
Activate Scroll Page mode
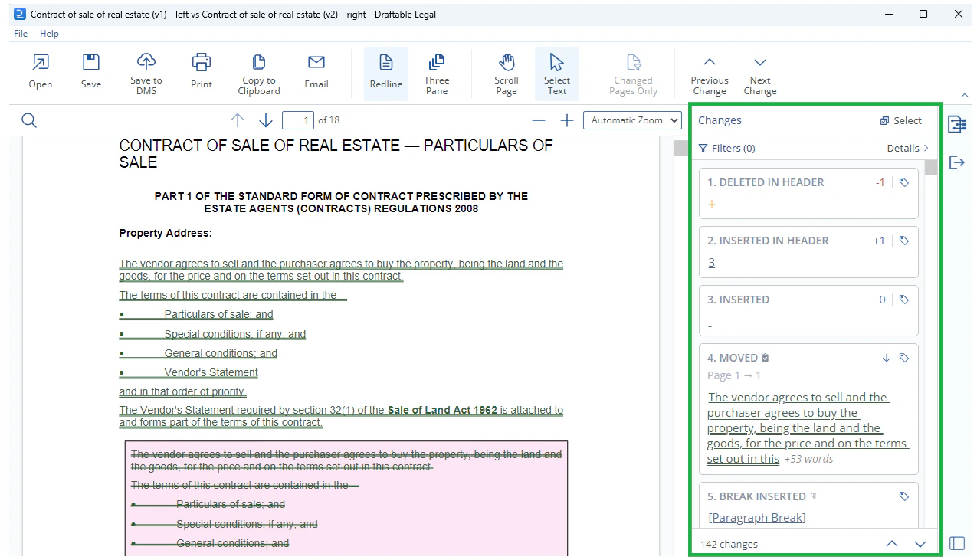tap(507, 74)
